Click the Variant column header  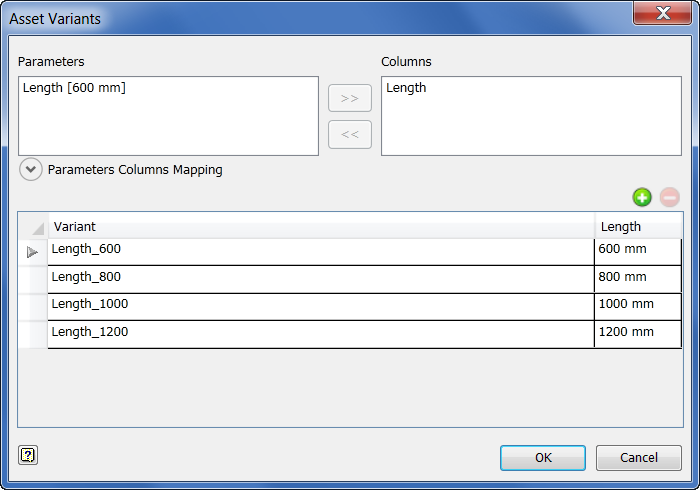320,227
